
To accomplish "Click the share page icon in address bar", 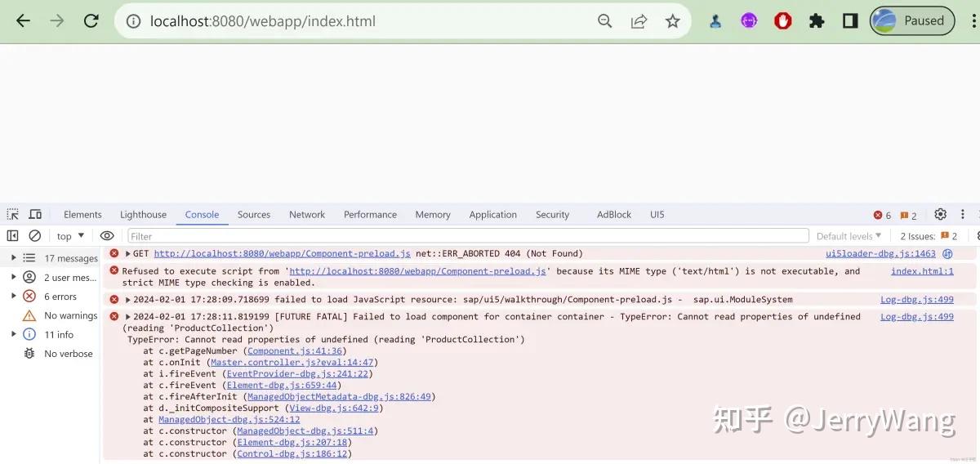I will (x=639, y=21).
